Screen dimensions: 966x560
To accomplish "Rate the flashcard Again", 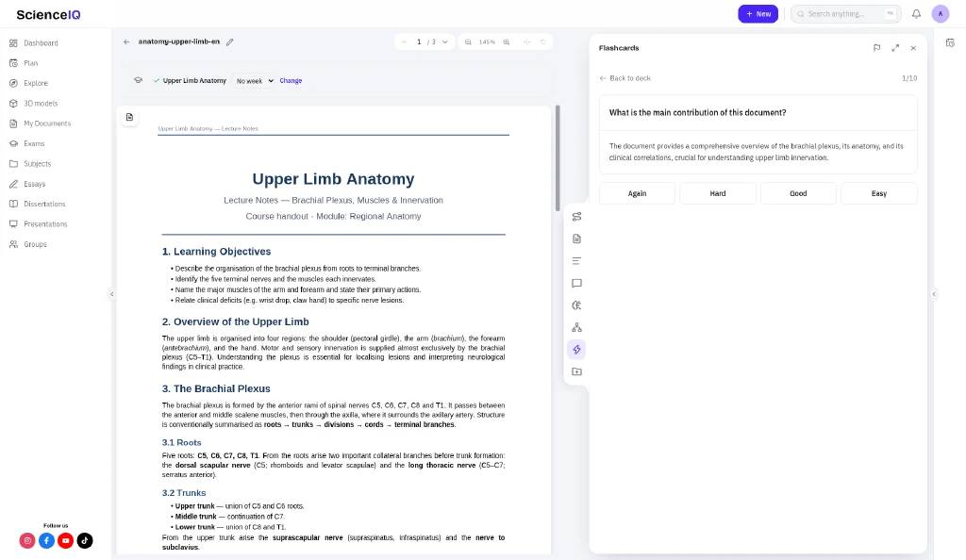I will click(637, 193).
